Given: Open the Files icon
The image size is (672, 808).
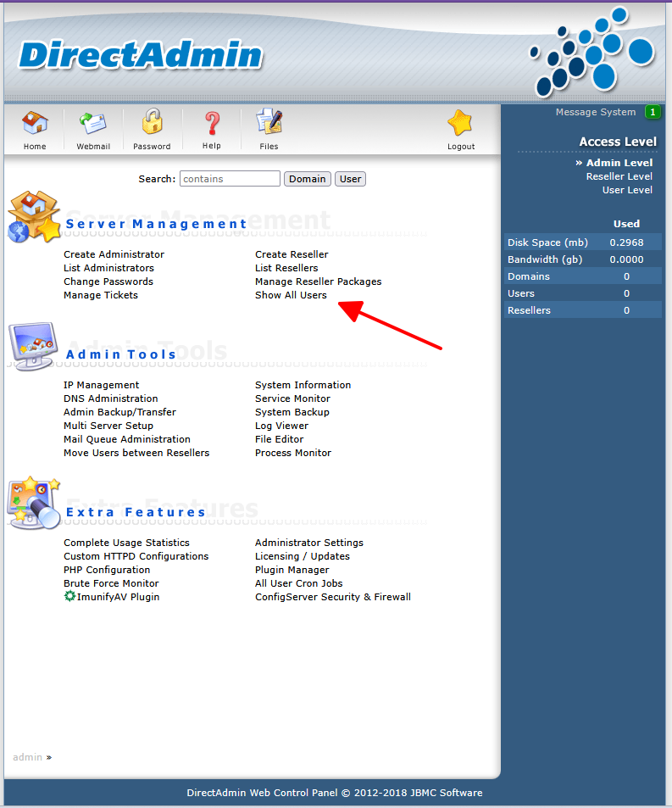Looking at the screenshot, I should pos(269,123).
